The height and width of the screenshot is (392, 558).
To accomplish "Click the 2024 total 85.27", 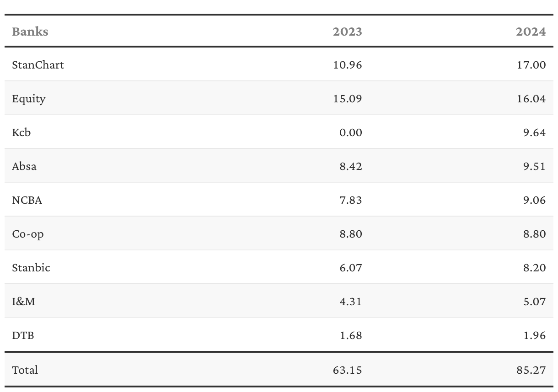I will (531, 370).
